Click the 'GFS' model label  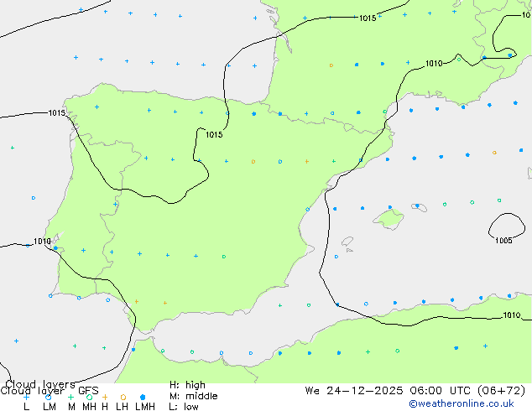(88, 391)
